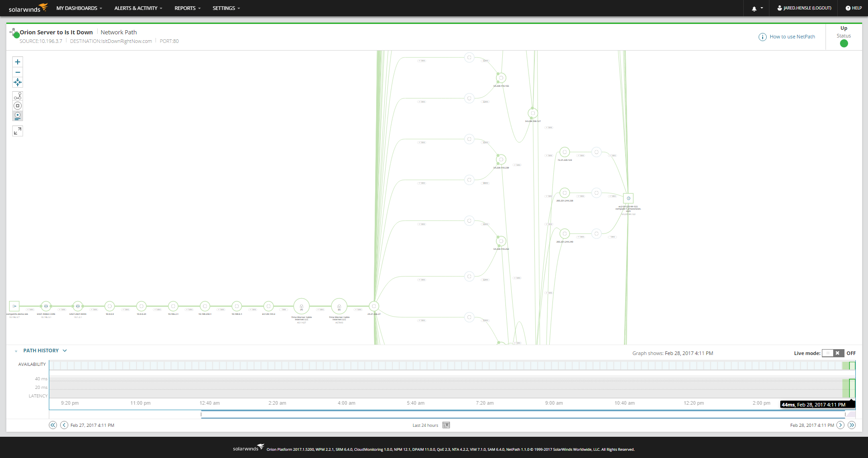Open the Path History dropdown arrow
This screenshot has height=458, width=868.
65,351
